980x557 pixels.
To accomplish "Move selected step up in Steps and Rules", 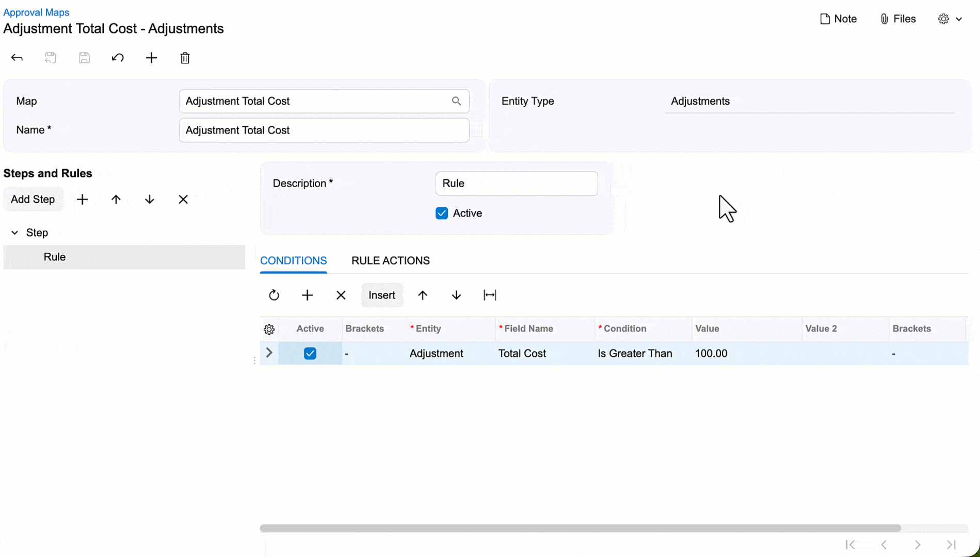I will click(x=116, y=200).
